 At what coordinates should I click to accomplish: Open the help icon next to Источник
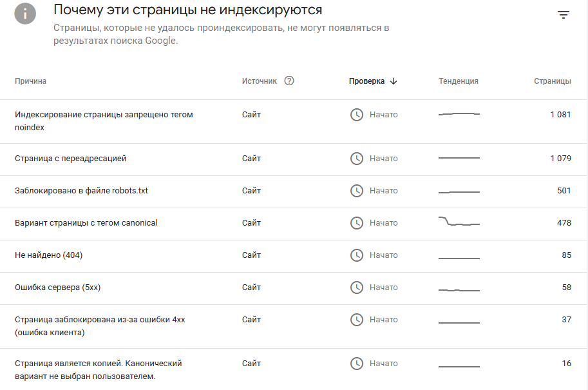tap(289, 81)
